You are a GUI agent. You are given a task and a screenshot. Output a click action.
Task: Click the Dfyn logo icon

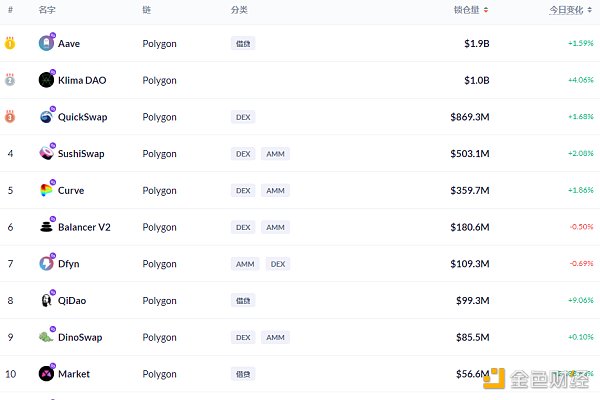point(46,263)
